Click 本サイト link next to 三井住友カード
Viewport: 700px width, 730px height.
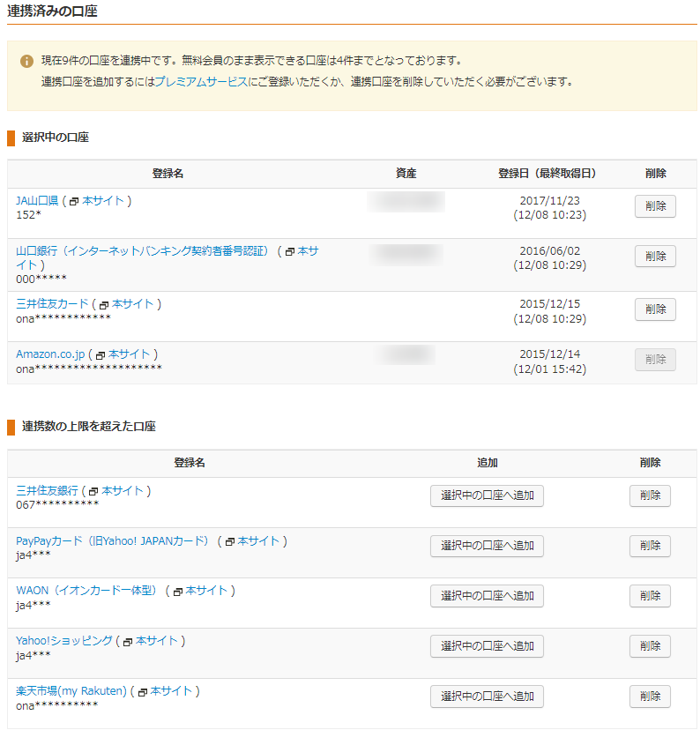tap(132, 304)
